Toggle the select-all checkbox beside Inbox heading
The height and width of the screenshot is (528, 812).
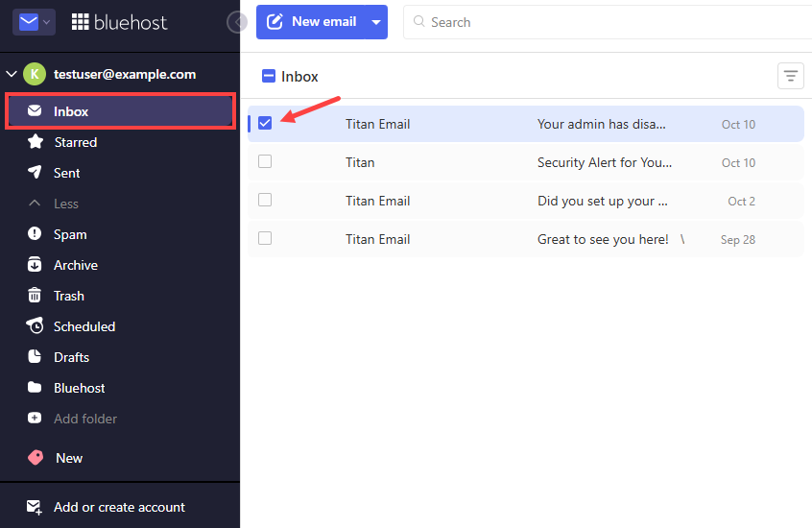(x=268, y=76)
